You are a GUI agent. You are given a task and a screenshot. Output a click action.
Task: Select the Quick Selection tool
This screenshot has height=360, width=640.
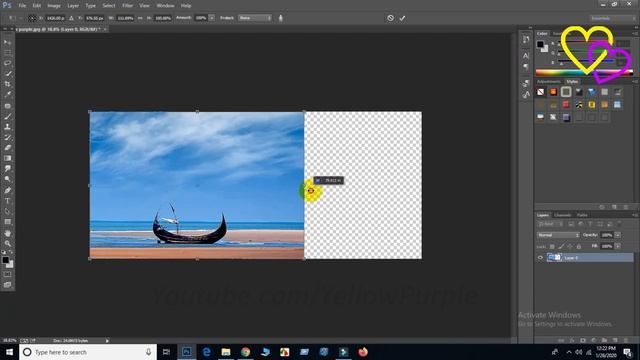(7, 74)
